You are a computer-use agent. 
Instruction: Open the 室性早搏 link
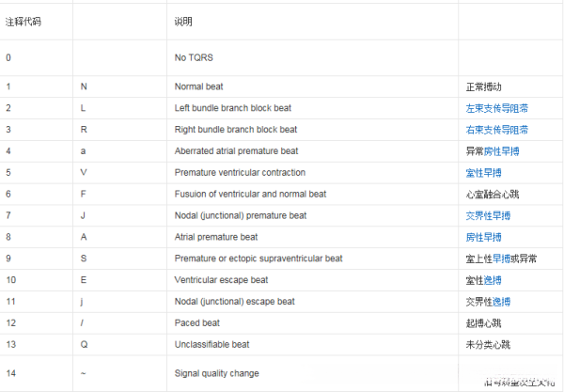point(483,173)
